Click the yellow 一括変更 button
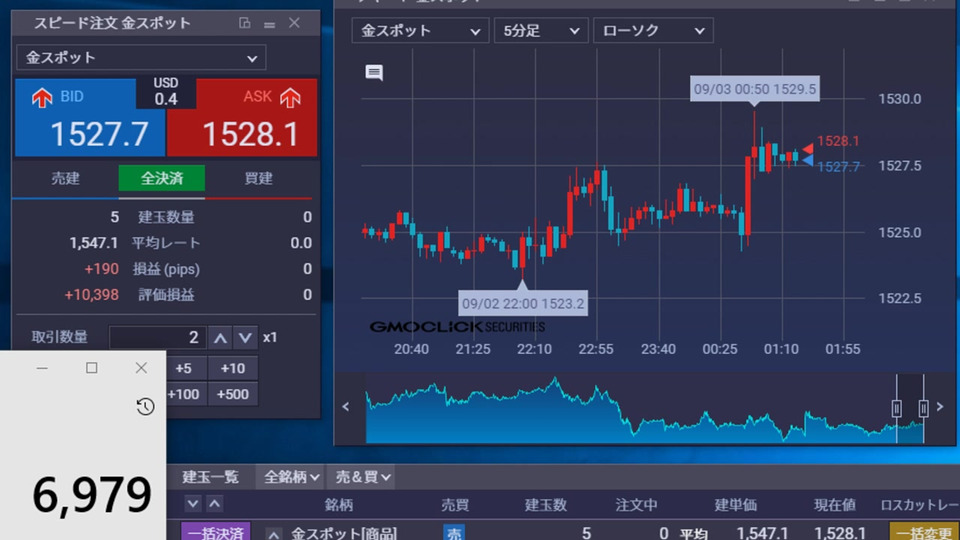 [924, 531]
